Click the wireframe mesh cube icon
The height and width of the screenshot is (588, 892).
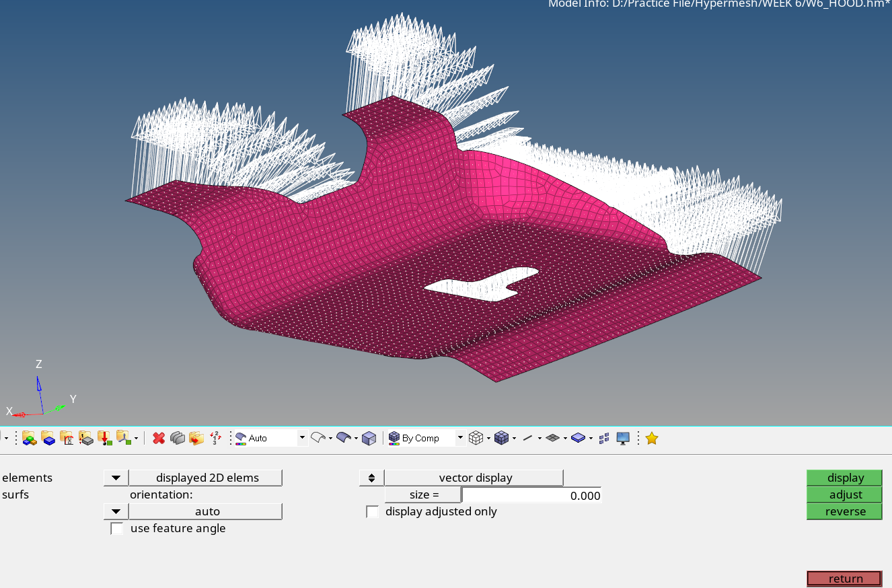tap(476, 438)
